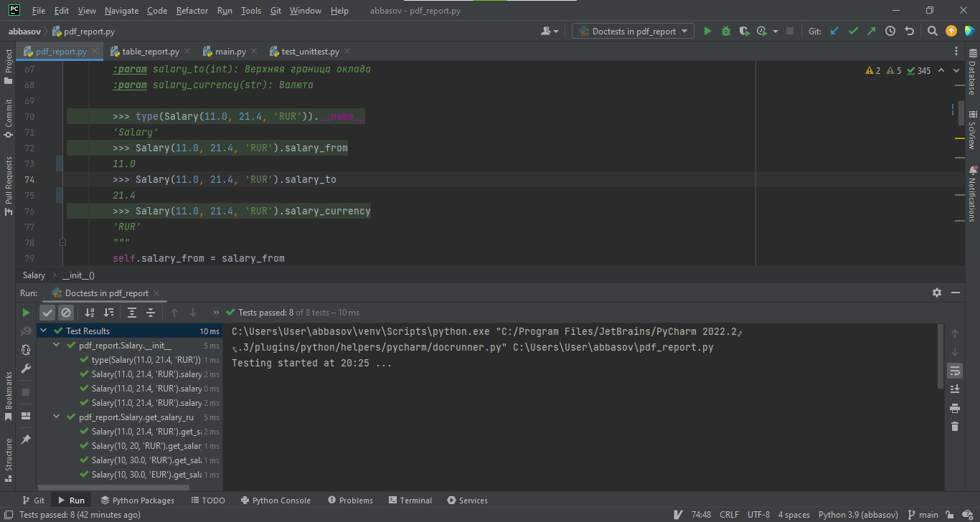Toggle showing passed tests filter

(x=47, y=312)
